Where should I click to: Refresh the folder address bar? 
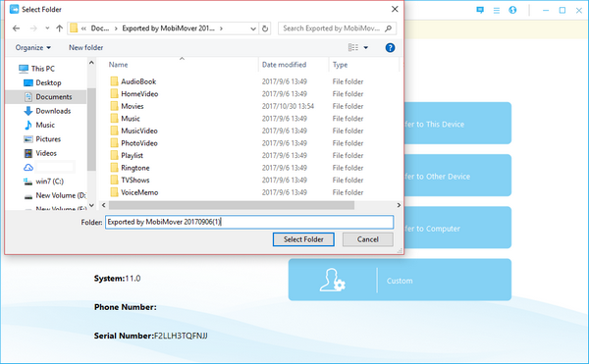pos(265,28)
